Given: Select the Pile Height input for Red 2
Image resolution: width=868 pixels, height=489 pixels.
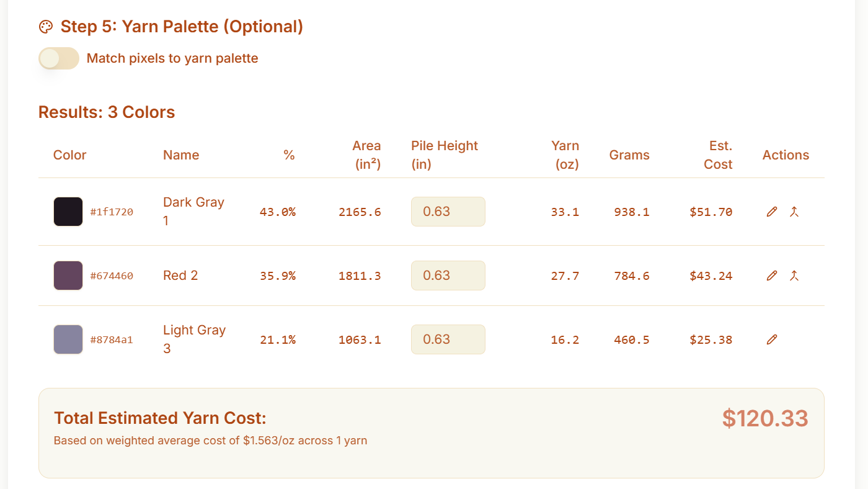Looking at the screenshot, I should 448,275.
